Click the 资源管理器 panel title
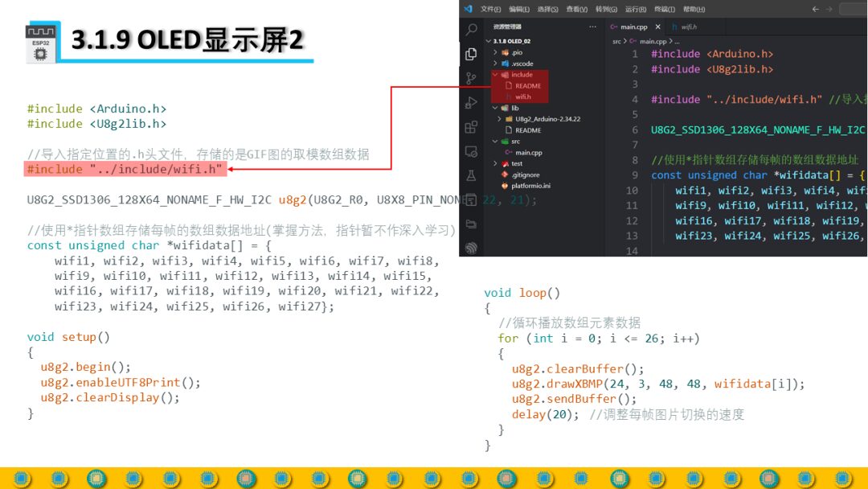Image resolution: width=868 pixels, height=489 pixels. [507, 27]
